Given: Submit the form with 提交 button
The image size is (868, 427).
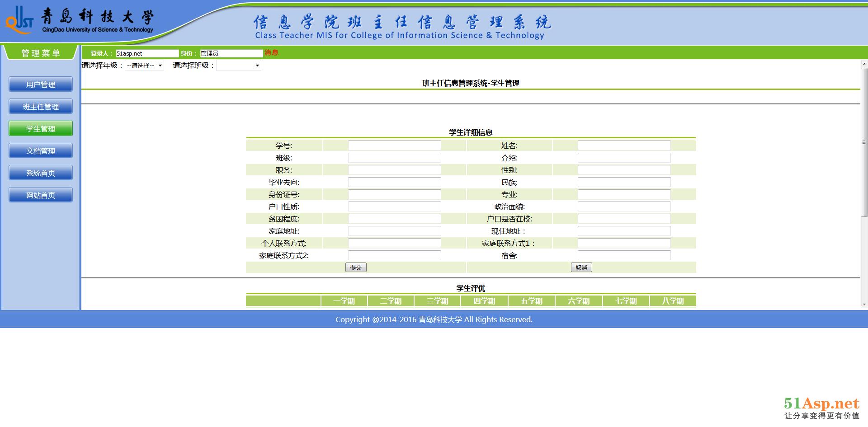Looking at the screenshot, I should [x=356, y=267].
